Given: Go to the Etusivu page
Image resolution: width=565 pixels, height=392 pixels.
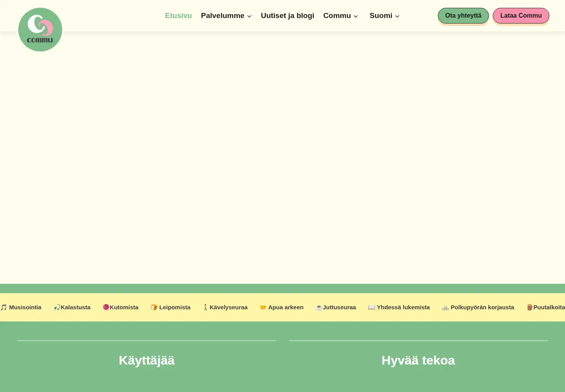Looking at the screenshot, I should pyautogui.click(x=178, y=16).
